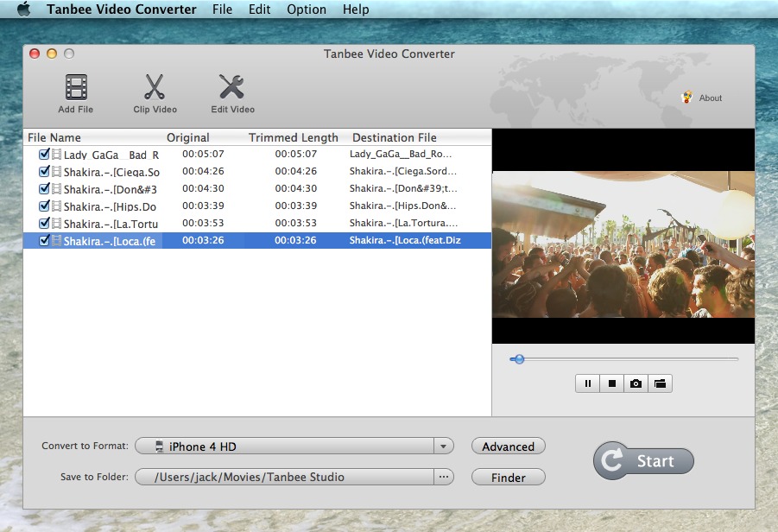This screenshot has height=532, width=778.
Task: Click the film icon beside Lady GaGa row
Action: (57, 155)
